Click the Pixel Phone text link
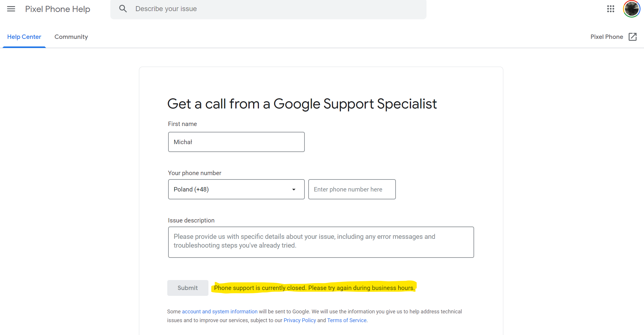This screenshot has height=335, width=644. pyautogui.click(x=607, y=37)
